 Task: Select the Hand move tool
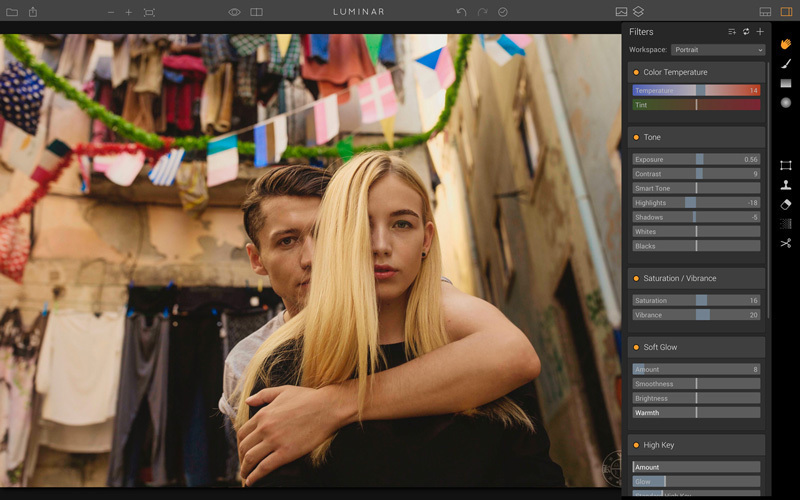click(x=786, y=44)
